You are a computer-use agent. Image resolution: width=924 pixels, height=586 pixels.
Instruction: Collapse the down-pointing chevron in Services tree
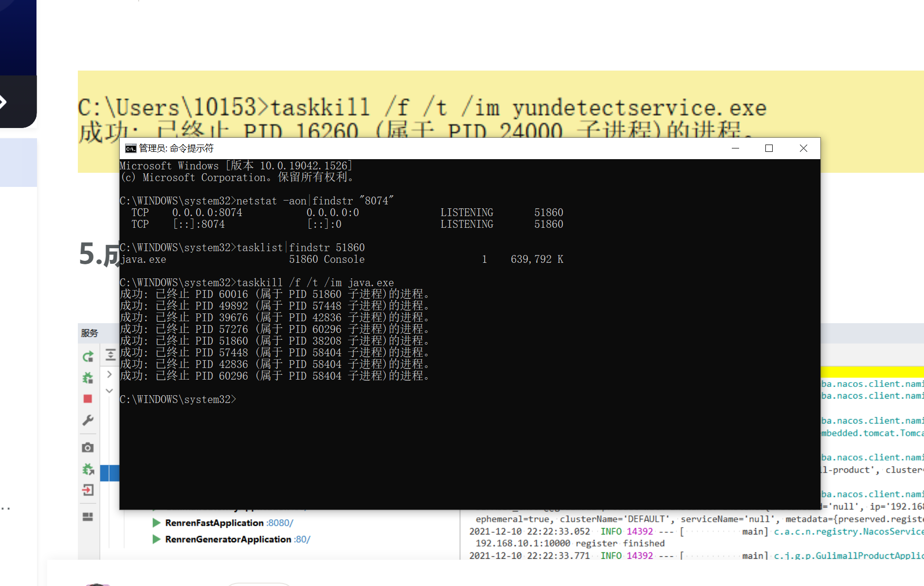pyautogui.click(x=109, y=391)
